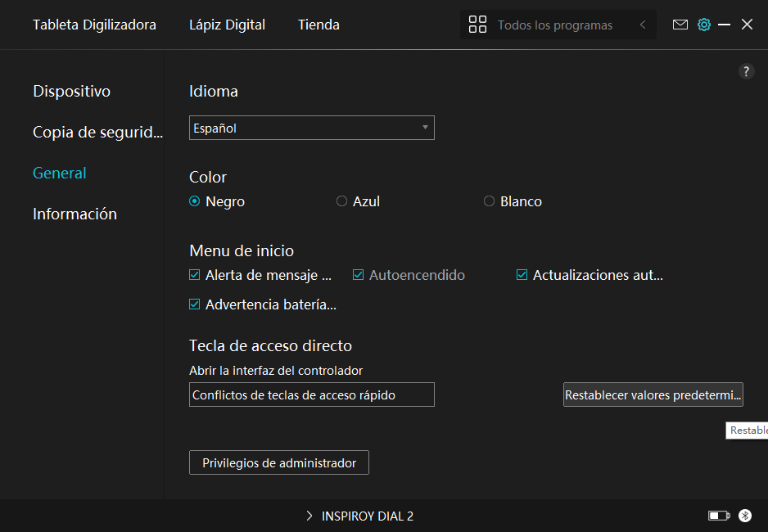This screenshot has height=532, width=768.
Task: Minimize the driver window
Action: (724, 25)
